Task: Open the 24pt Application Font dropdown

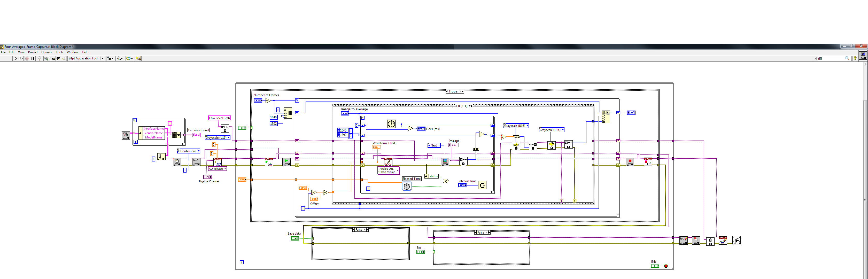Action: pos(86,58)
